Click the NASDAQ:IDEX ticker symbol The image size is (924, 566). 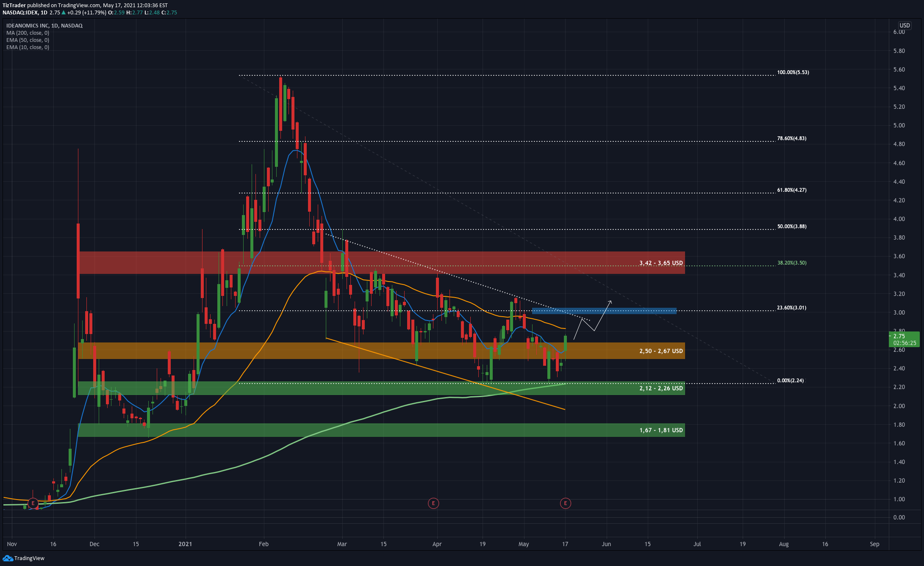(20, 13)
